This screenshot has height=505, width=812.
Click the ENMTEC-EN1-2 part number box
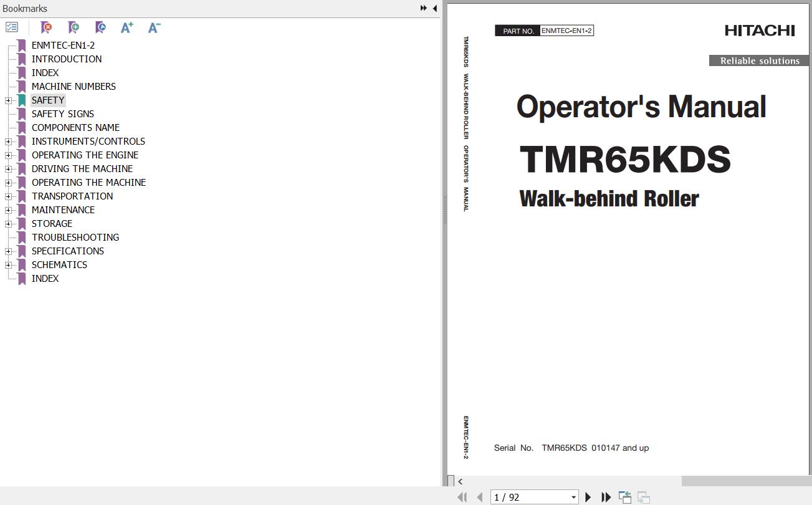click(x=566, y=31)
